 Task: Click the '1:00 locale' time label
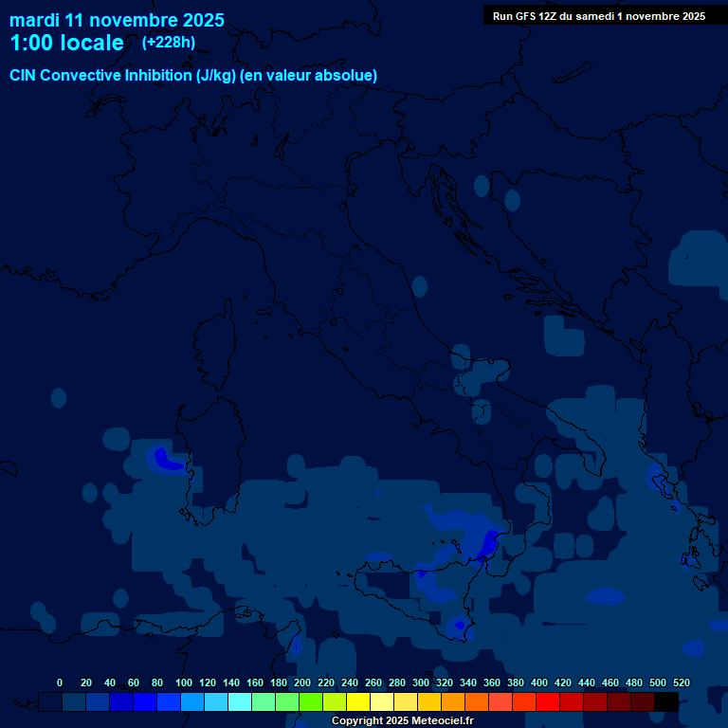[x=66, y=43]
